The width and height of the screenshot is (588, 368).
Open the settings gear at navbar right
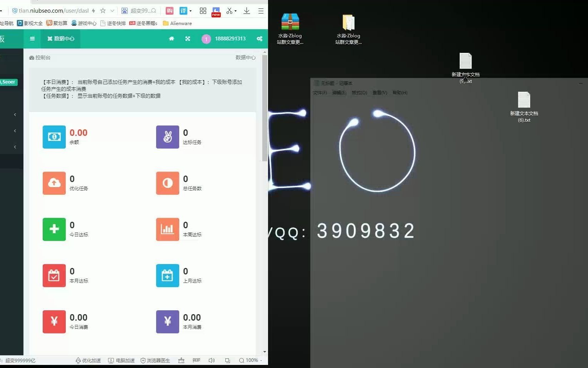(x=260, y=38)
